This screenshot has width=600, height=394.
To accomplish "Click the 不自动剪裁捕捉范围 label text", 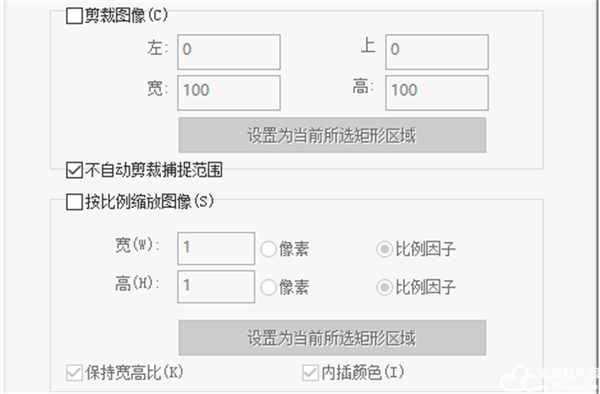I will coord(153,170).
